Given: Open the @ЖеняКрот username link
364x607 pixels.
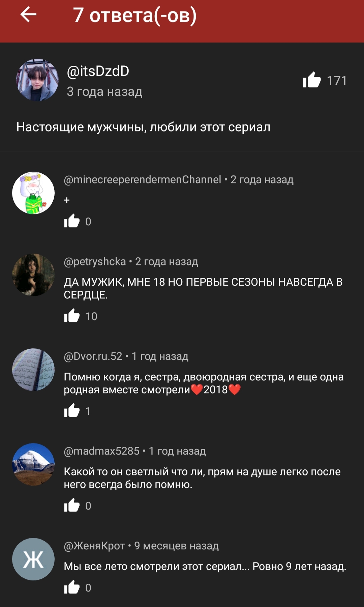Looking at the screenshot, I should coord(94,546).
